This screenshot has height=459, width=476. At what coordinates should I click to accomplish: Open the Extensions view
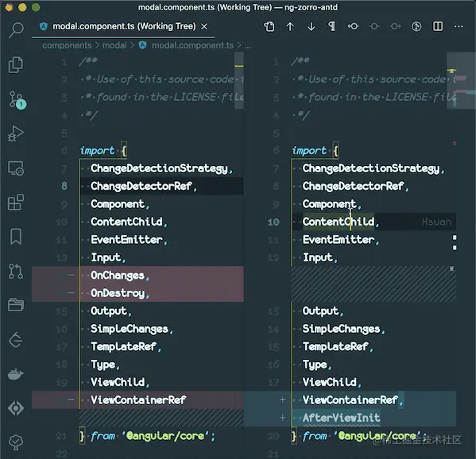pos(16,202)
